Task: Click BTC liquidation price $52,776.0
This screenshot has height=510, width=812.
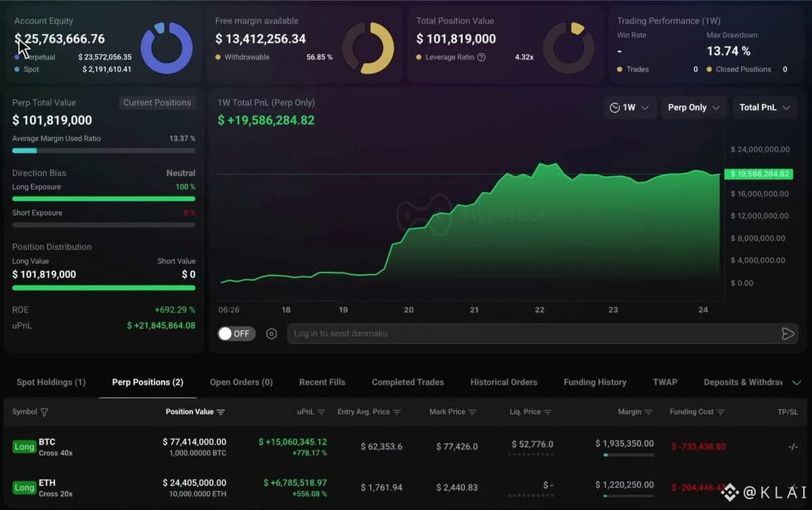Action: click(532, 444)
